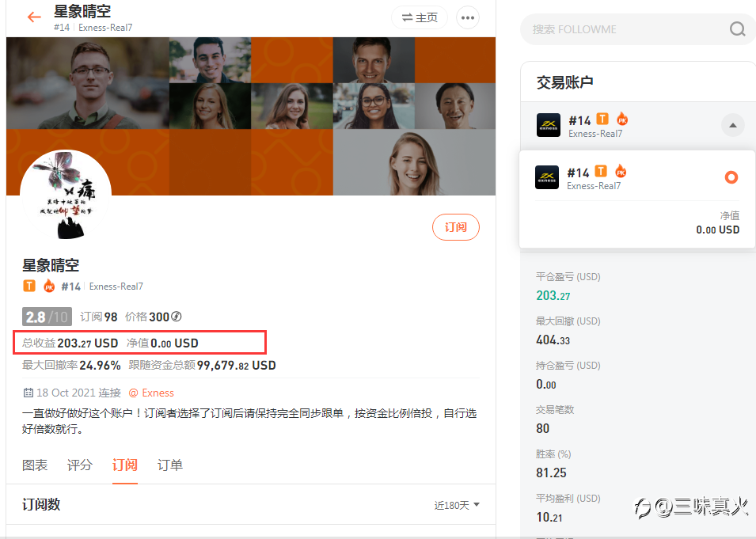Click the T badge in the dropdown account card

click(x=601, y=171)
